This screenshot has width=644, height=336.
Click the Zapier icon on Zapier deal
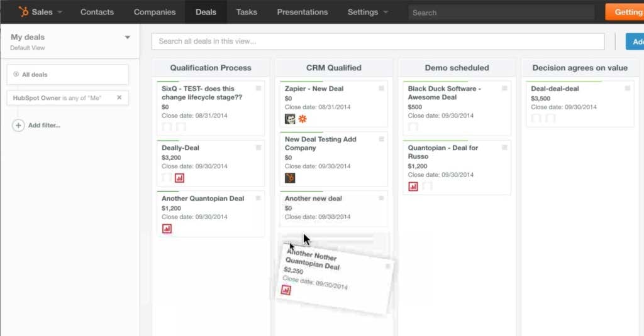303,119
